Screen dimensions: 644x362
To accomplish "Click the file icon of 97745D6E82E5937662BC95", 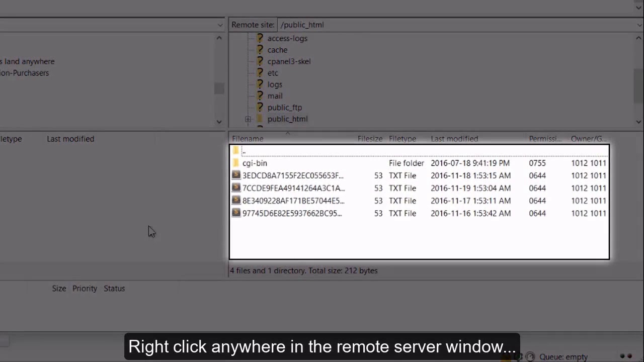I will tap(236, 213).
